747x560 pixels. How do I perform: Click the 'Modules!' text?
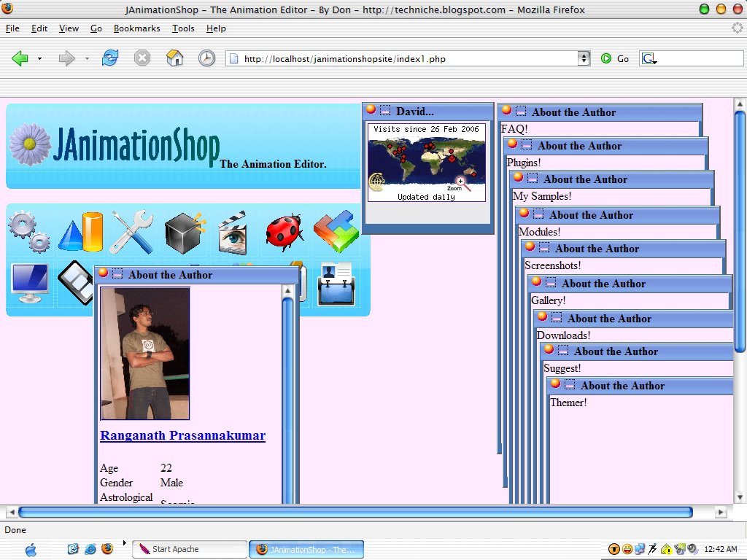pos(539,232)
